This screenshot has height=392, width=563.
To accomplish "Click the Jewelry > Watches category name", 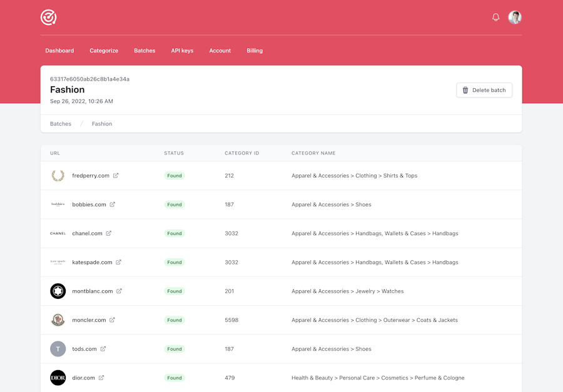I will tap(348, 291).
